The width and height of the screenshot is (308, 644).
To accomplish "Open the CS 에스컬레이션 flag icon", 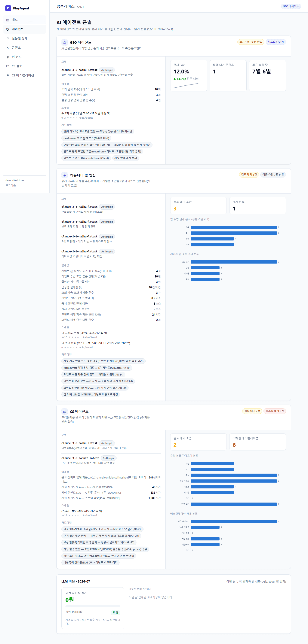I will 8,76.
